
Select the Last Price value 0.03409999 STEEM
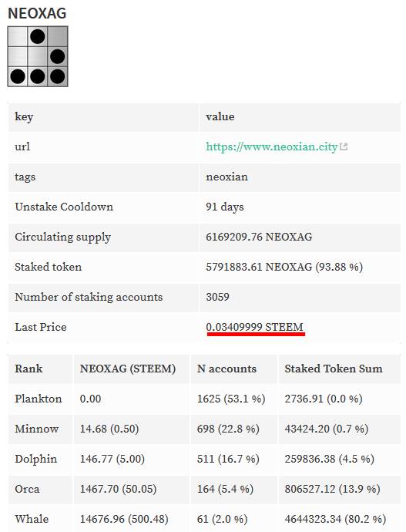coord(254,327)
